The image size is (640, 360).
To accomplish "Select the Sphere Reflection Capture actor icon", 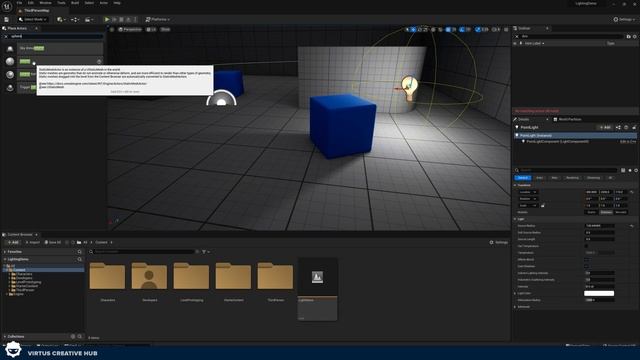I will coord(10,74).
